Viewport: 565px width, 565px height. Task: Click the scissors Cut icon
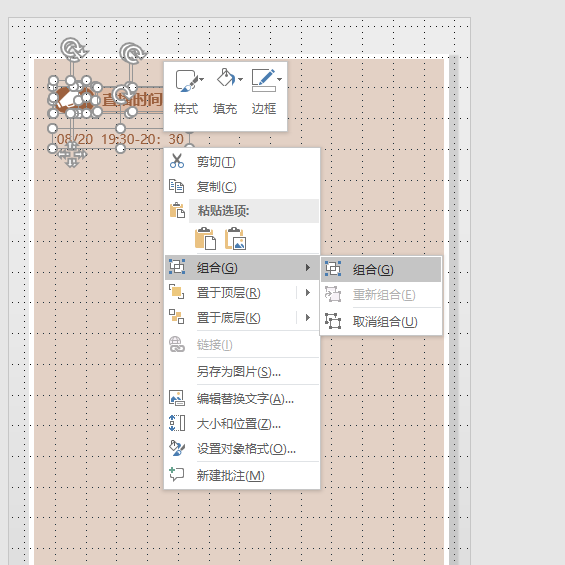177,161
